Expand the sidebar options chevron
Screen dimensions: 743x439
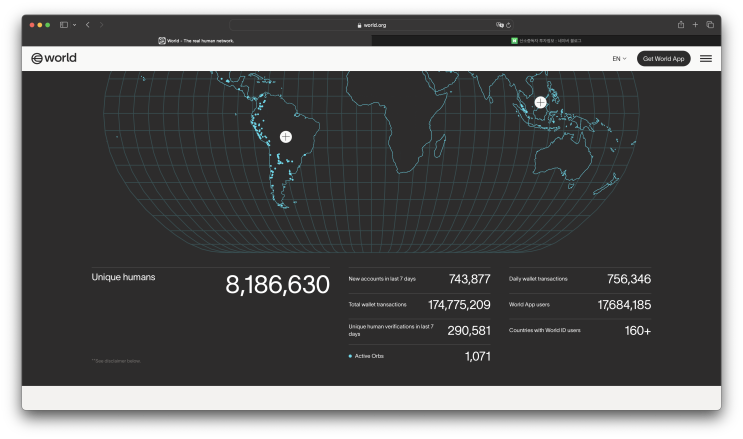pyautogui.click(x=74, y=25)
